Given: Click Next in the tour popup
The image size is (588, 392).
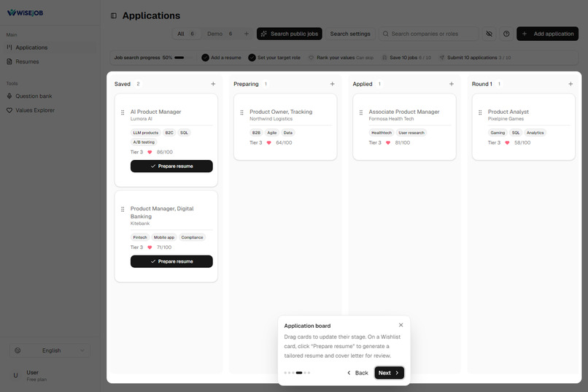Looking at the screenshot, I should 390,373.
